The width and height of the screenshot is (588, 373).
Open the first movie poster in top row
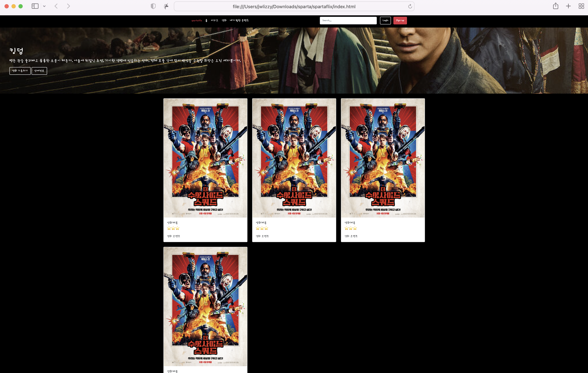[205, 158]
